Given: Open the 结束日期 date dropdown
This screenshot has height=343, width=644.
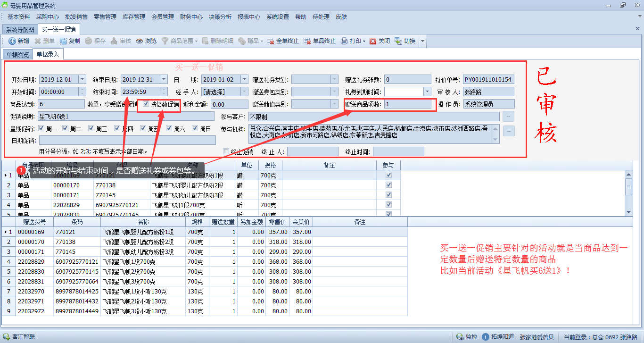Looking at the screenshot, I should pyautogui.click(x=164, y=79).
